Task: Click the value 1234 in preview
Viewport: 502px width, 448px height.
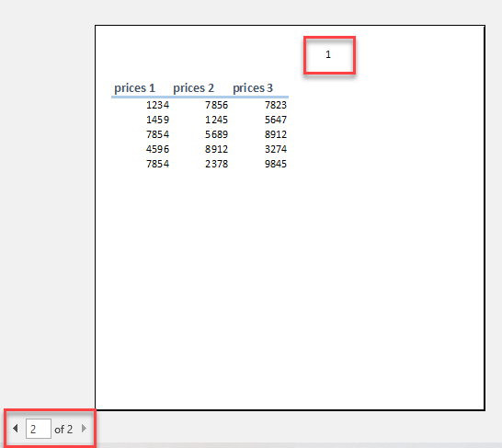Action: point(157,105)
